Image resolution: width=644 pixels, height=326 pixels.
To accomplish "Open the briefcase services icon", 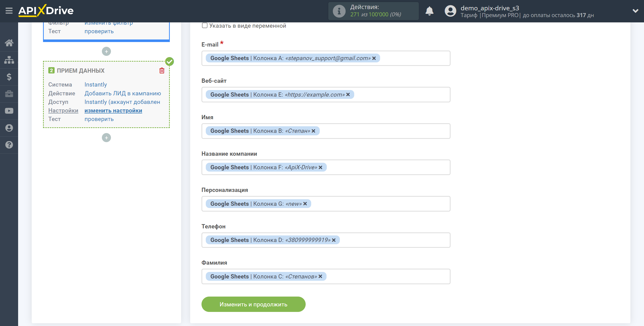I will (9, 94).
